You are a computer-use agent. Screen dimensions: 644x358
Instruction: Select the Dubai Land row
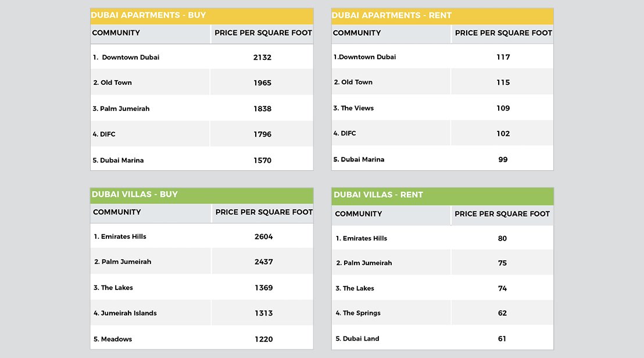pos(442,338)
